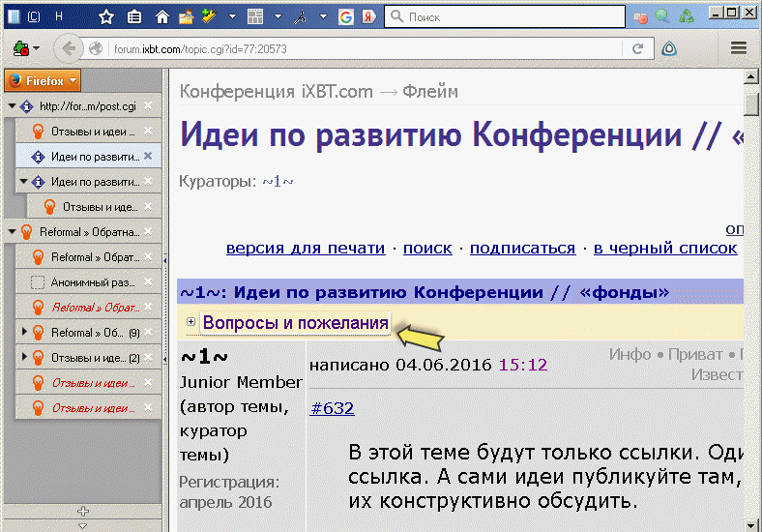Click the bookmark star icon in toolbar
Viewport: 762px width, 532px height.
[x=106, y=17]
